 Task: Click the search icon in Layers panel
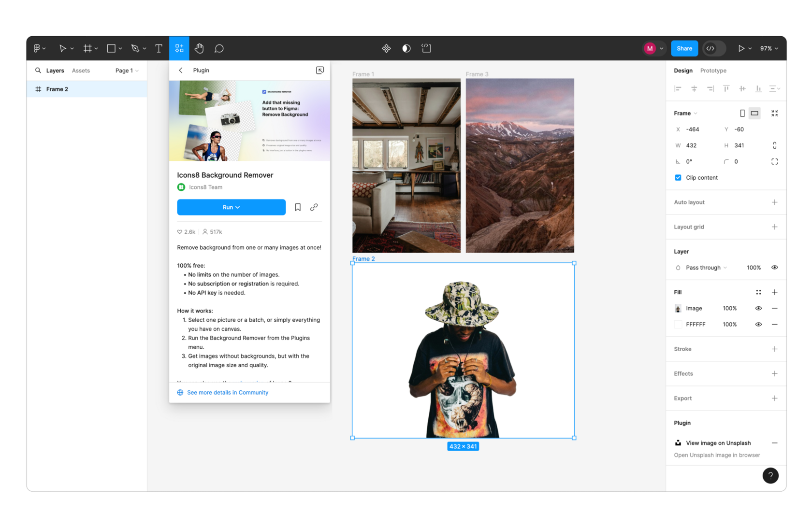pyautogui.click(x=38, y=71)
